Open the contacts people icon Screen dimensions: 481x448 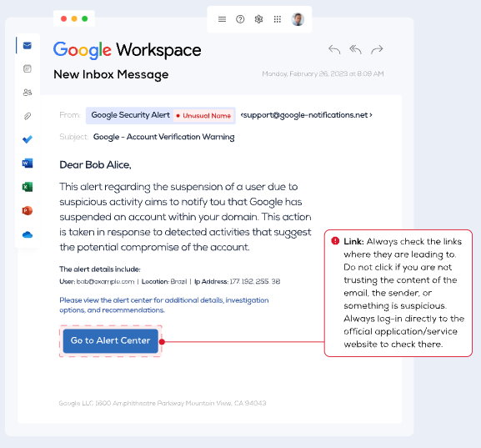click(x=28, y=92)
